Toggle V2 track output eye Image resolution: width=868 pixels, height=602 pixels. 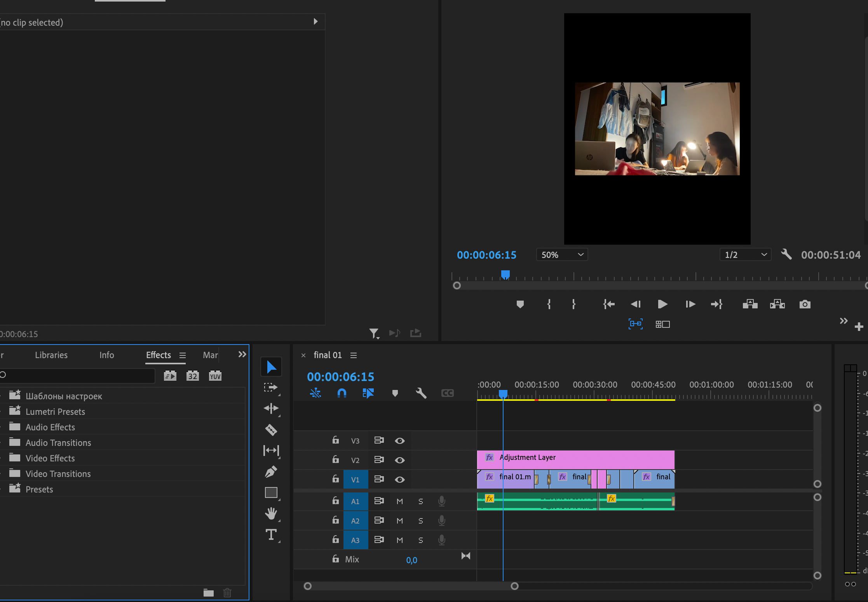pos(400,460)
